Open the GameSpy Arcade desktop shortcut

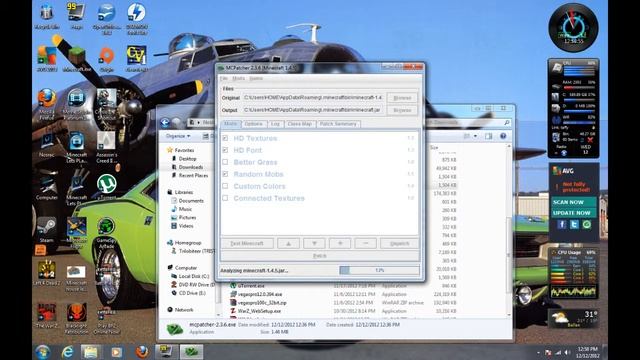[106, 233]
